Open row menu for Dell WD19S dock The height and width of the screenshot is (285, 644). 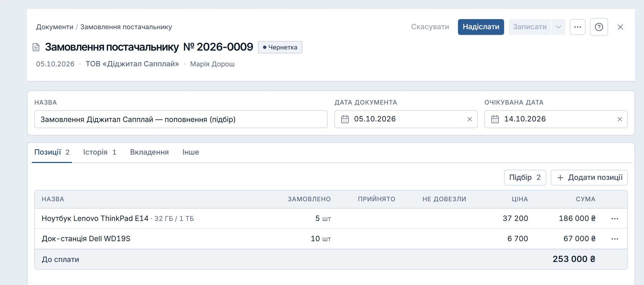pyautogui.click(x=614, y=239)
